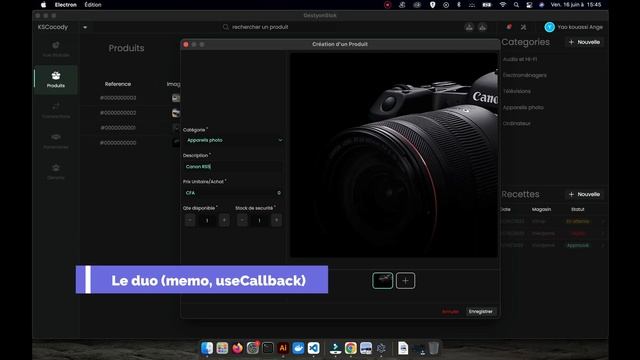
Task: Click product reference #0000000002
Action: [x=118, y=113]
